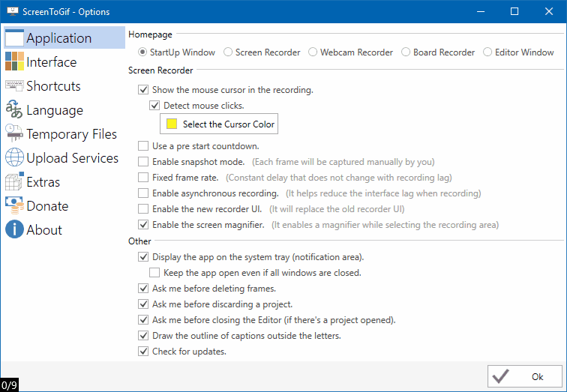Screen dimensions: 567x392
Task: Click the Extras cube icon
Action: 14,181
